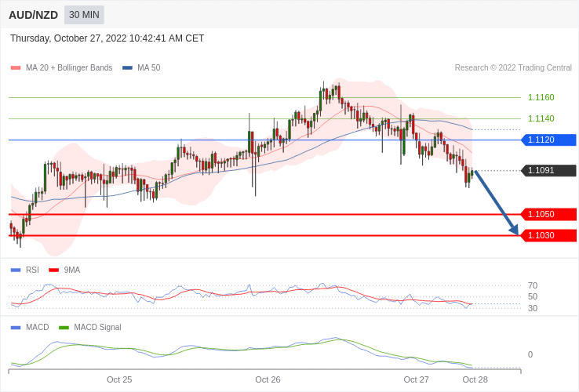Click the 1.1140 resistance level label
This screenshot has height=392, width=579.
coord(541,118)
